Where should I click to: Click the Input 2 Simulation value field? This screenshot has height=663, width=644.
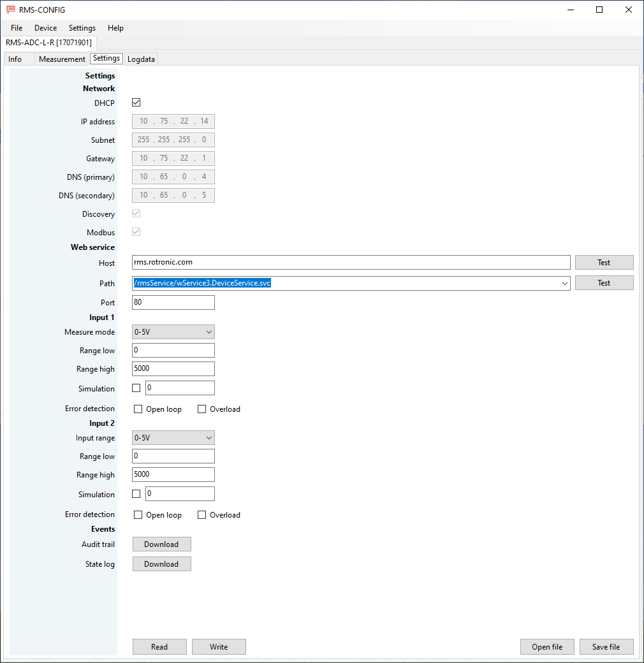coord(180,493)
